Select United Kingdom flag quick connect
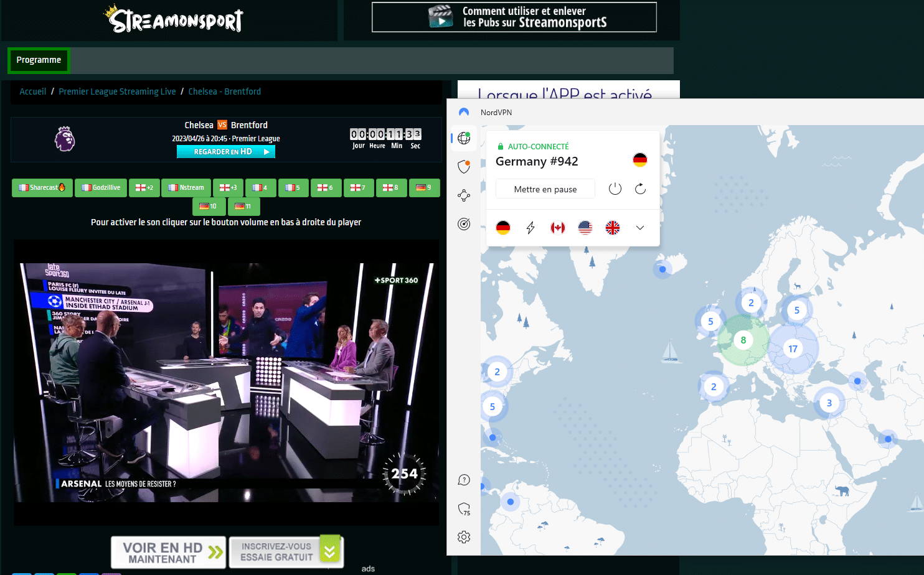This screenshot has width=924, height=575. [x=613, y=228]
